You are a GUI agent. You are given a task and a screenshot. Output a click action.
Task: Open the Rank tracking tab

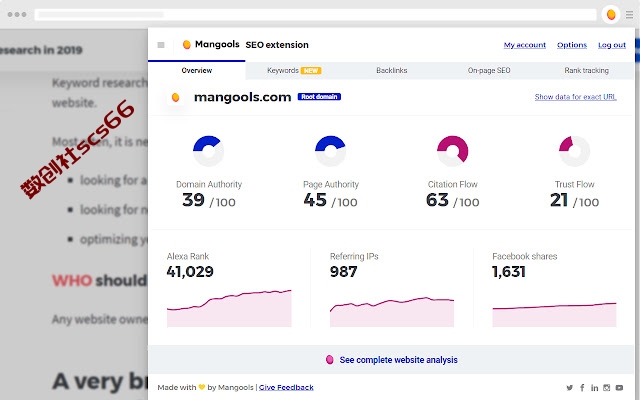tap(587, 70)
